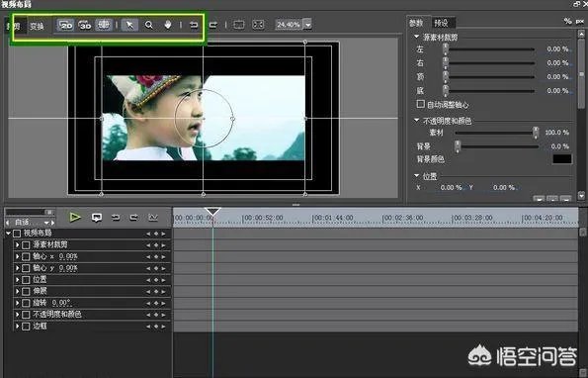588x378 pixels.
Task: Enable the 自动调整轴心 checkbox
Action: coord(421,104)
